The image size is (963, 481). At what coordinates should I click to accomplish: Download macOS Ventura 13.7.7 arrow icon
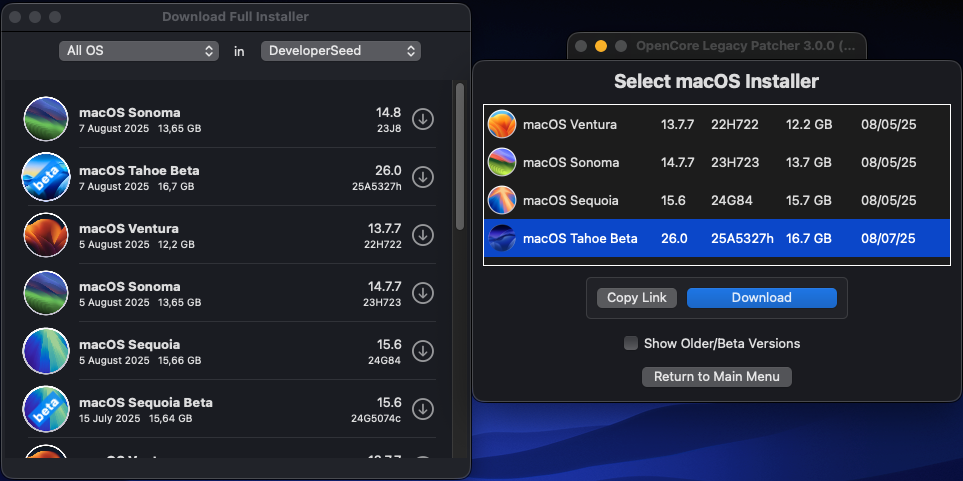pyautogui.click(x=423, y=235)
